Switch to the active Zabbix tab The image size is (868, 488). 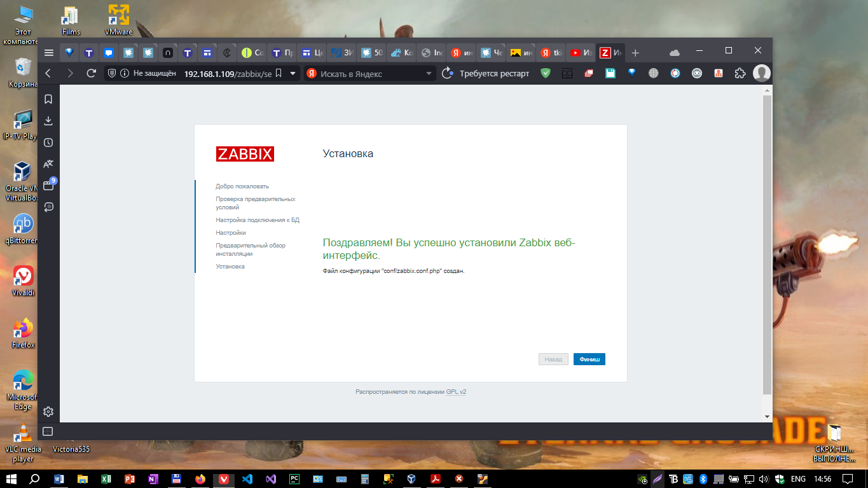(x=610, y=53)
